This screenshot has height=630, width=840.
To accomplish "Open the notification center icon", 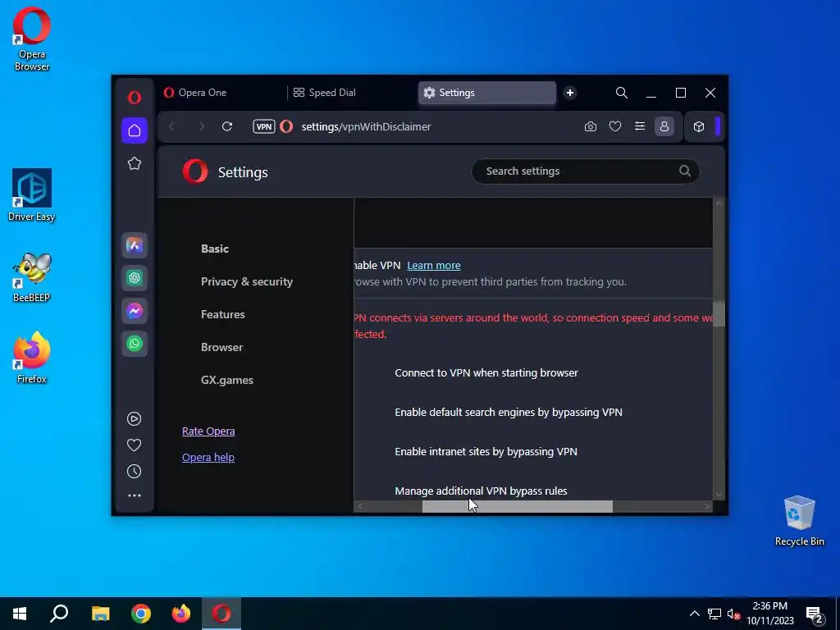I will point(815,614).
